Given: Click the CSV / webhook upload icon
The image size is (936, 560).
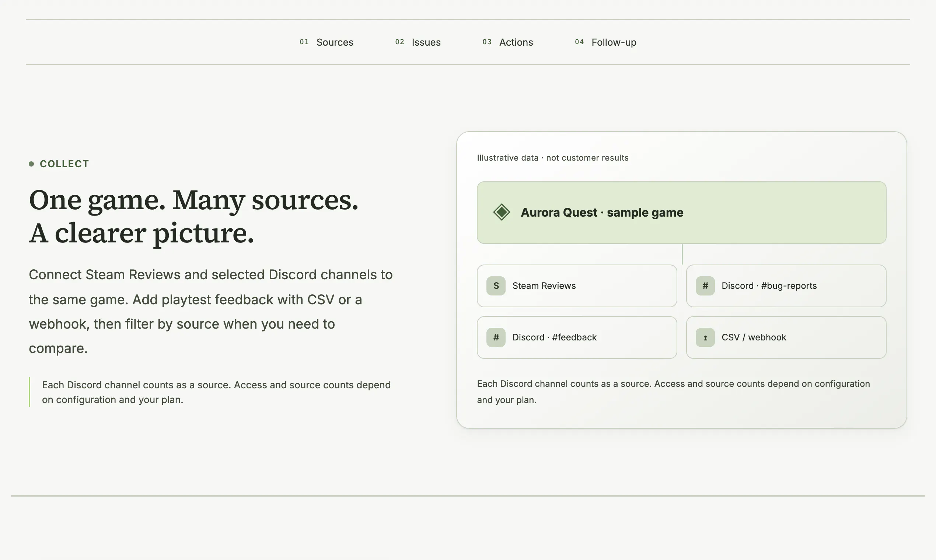Looking at the screenshot, I should point(705,337).
